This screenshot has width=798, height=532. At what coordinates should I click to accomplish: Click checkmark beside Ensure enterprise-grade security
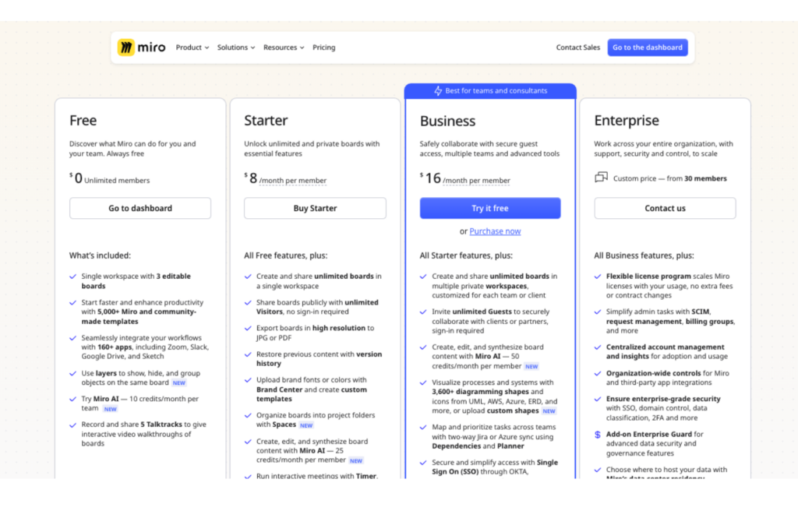[x=598, y=400]
